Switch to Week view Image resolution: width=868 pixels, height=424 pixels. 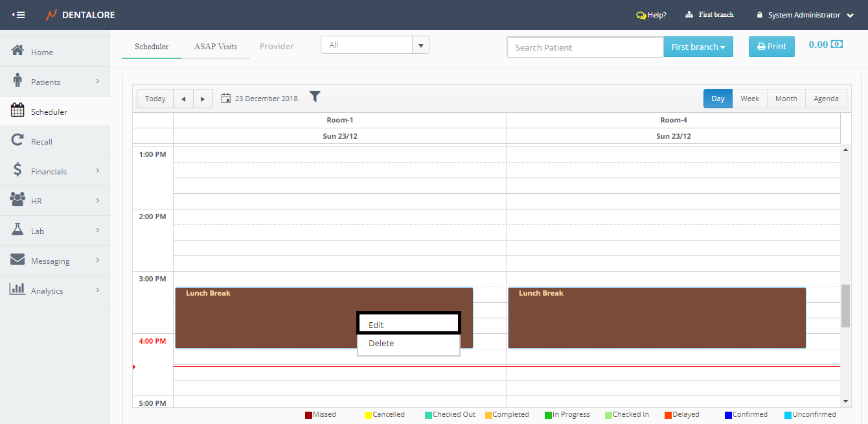(749, 99)
